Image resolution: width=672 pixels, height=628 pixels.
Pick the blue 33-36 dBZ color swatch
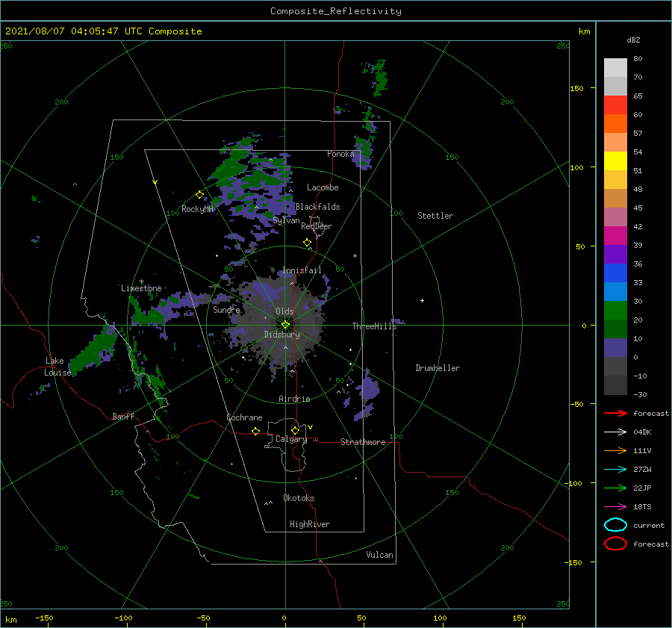615,273
